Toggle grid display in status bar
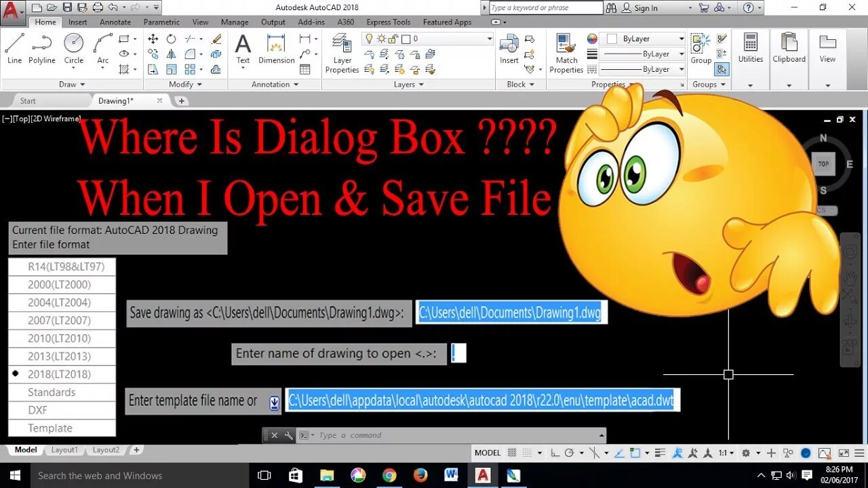Viewport: 868px width, 488px height. [x=512, y=453]
